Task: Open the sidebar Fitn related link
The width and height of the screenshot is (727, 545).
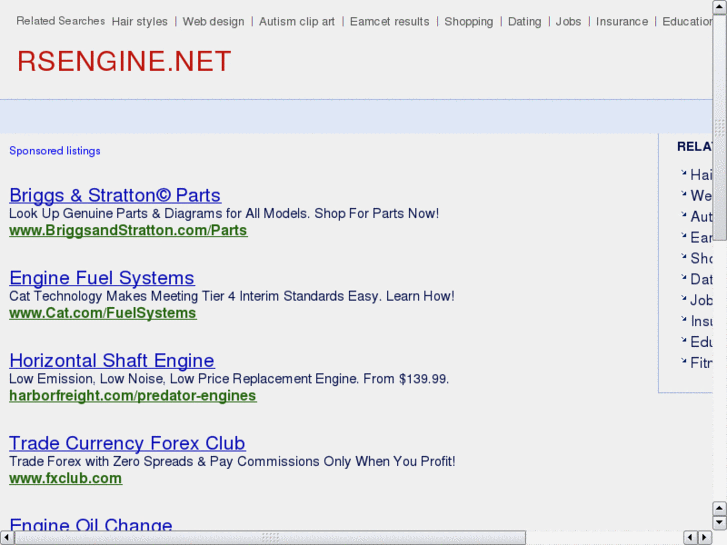Action: click(701, 363)
